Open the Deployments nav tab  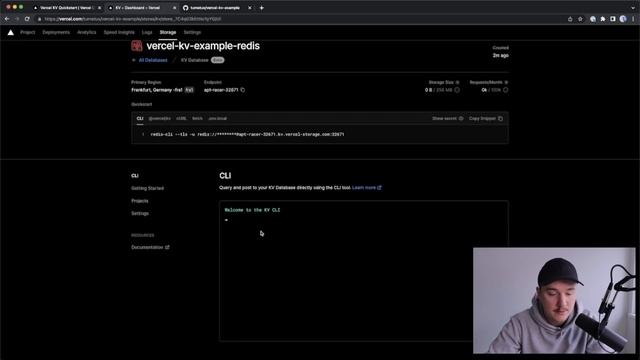click(x=56, y=32)
